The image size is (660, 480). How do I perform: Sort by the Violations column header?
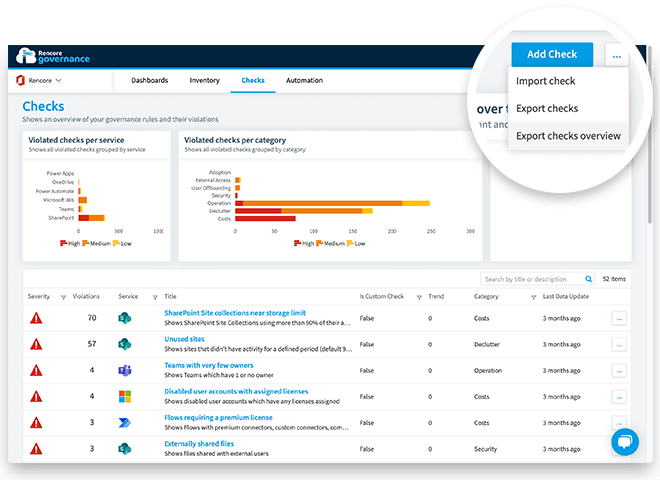[x=86, y=296]
